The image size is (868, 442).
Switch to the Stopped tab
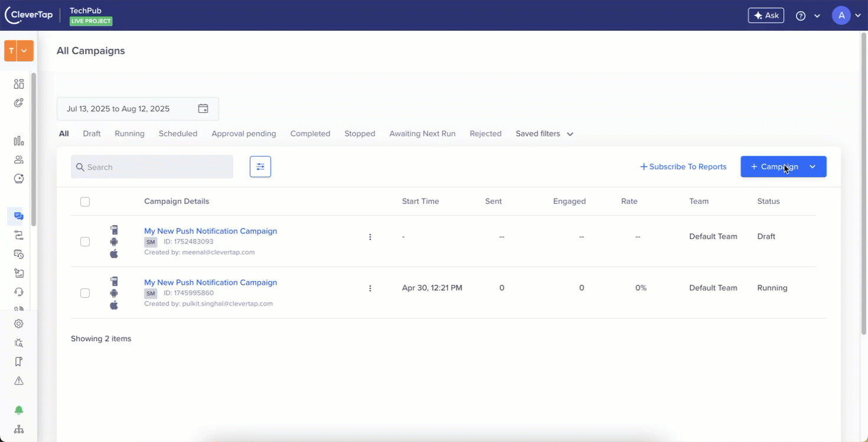(360, 134)
